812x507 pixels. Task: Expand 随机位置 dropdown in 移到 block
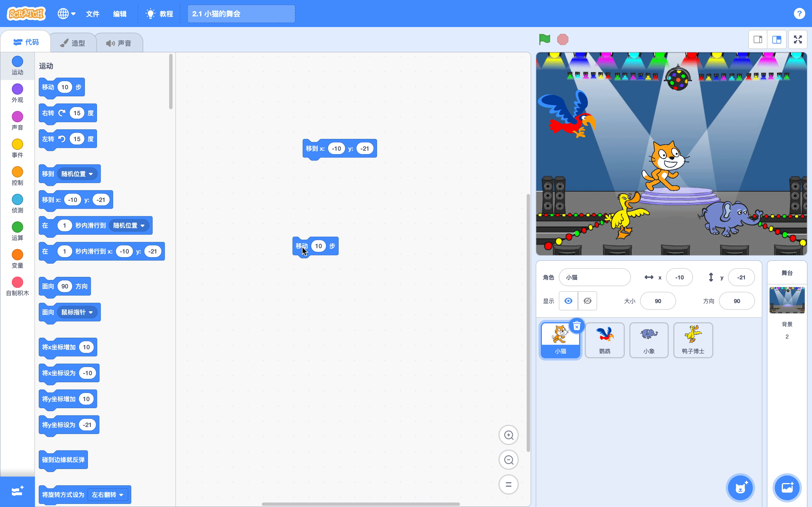[91, 174]
